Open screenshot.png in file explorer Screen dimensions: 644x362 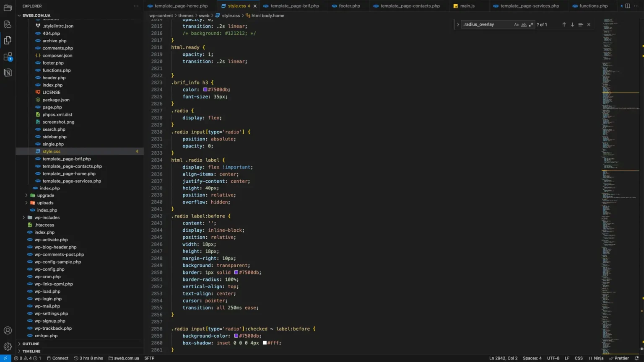pyautogui.click(x=58, y=122)
